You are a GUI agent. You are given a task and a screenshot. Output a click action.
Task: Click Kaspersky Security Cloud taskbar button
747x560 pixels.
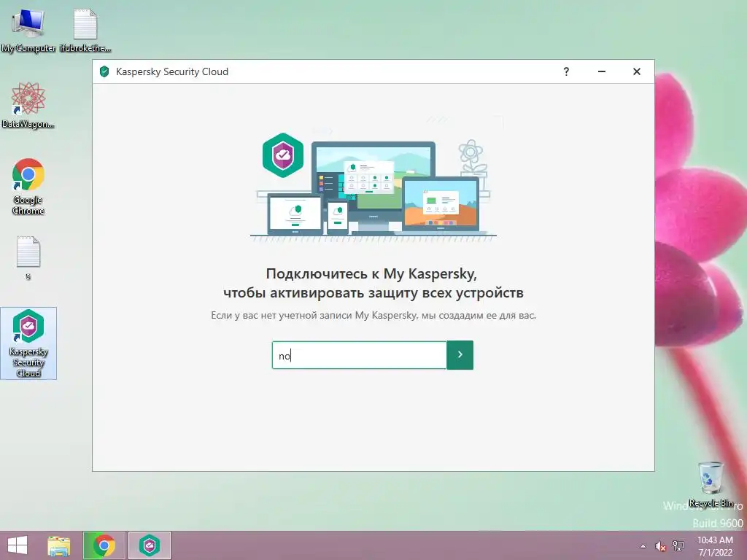[x=149, y=545]
